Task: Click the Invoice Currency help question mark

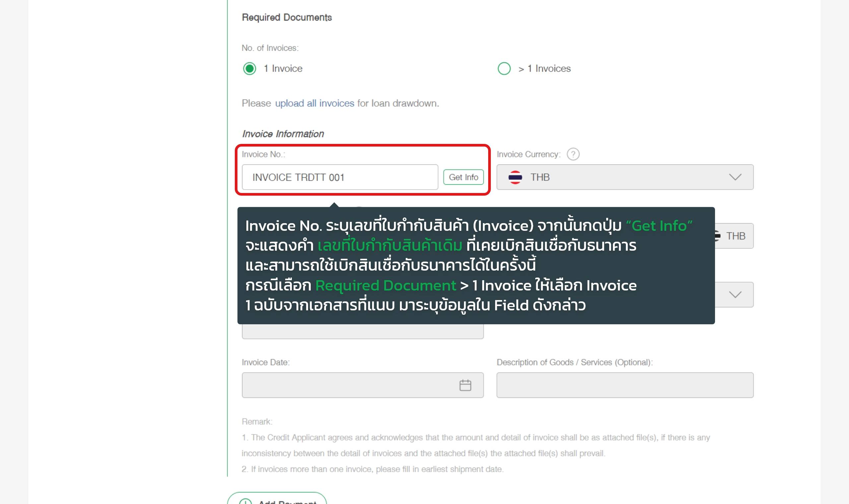Action: coord(573,155)
